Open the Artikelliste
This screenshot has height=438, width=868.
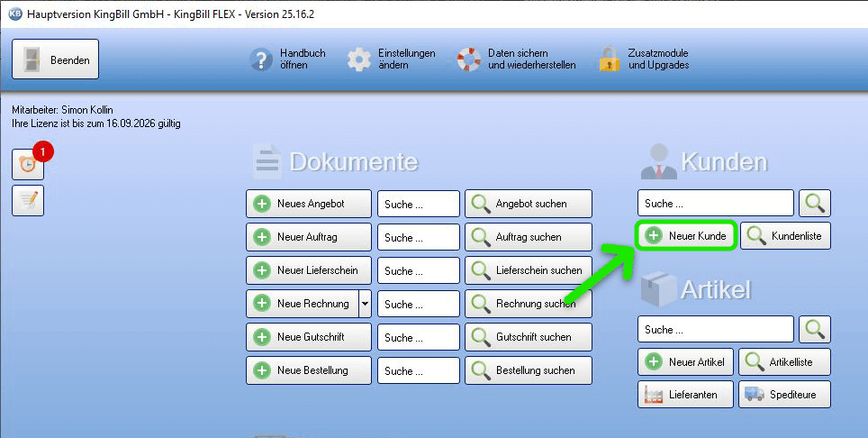coord(784,362)
